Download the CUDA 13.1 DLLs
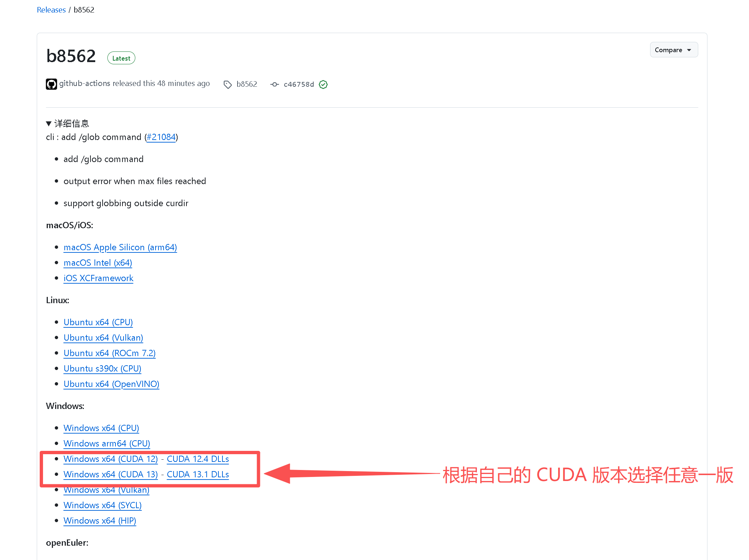This screenshot has height=560, width=749. (197, 474)
